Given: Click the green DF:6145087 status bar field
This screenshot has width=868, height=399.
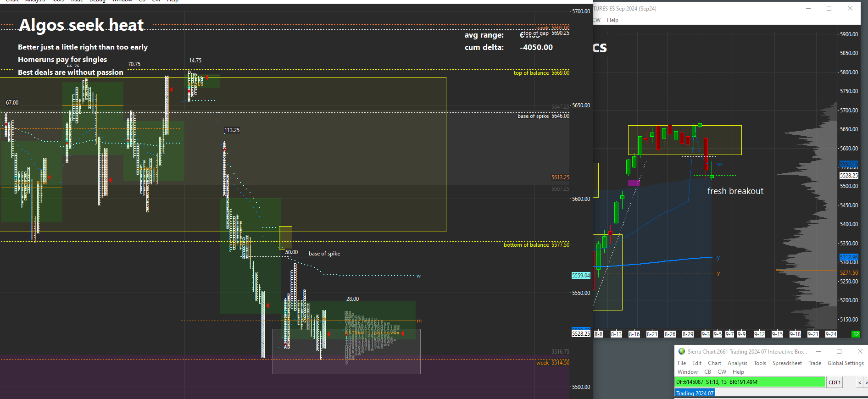Looking at the screenshot, I should pyautogui.click(x=750, y=382).
